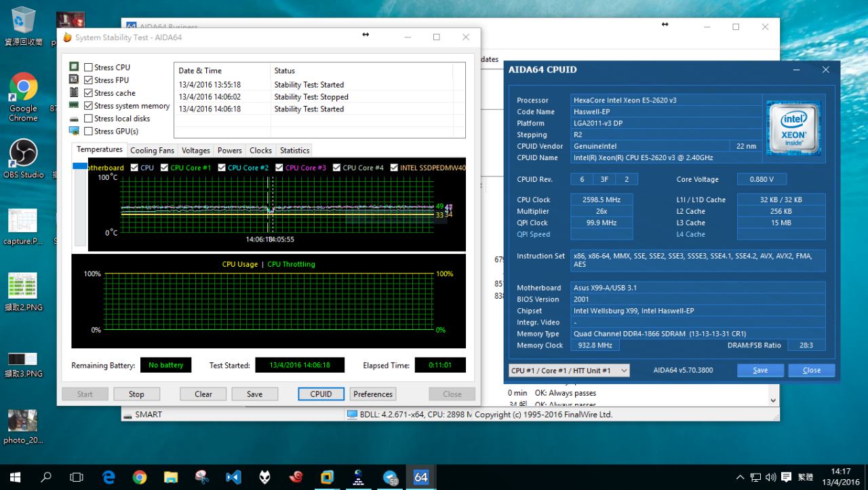868x490 pixels.
Task: Open the Cooling Fans tab
Action: (152, 151)
